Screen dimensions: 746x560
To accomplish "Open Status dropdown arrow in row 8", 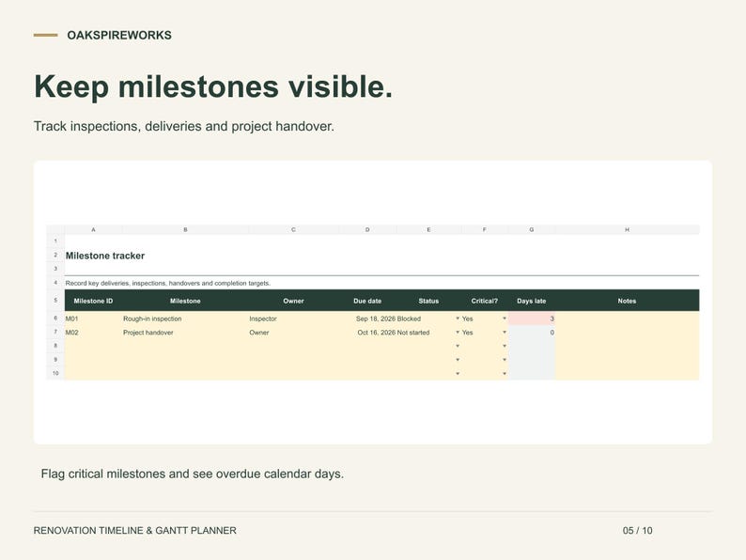I will pyautogui.click(x=458, y=346).
